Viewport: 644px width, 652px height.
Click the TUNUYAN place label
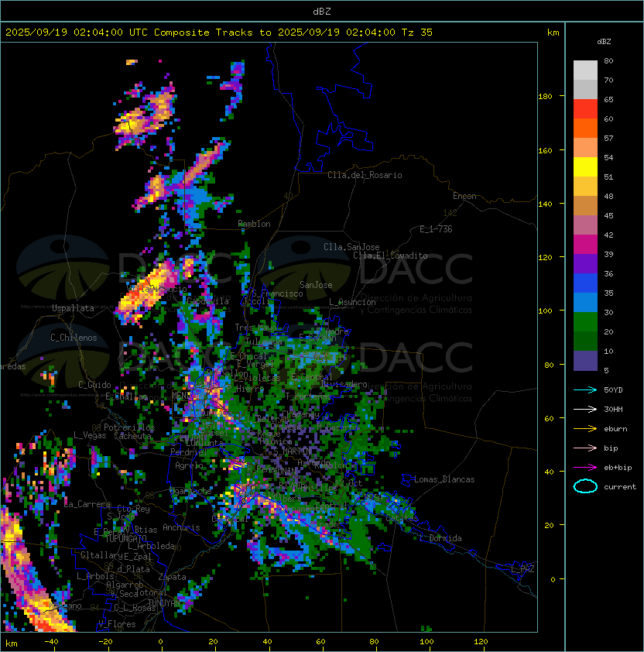(x=164, y=603)
